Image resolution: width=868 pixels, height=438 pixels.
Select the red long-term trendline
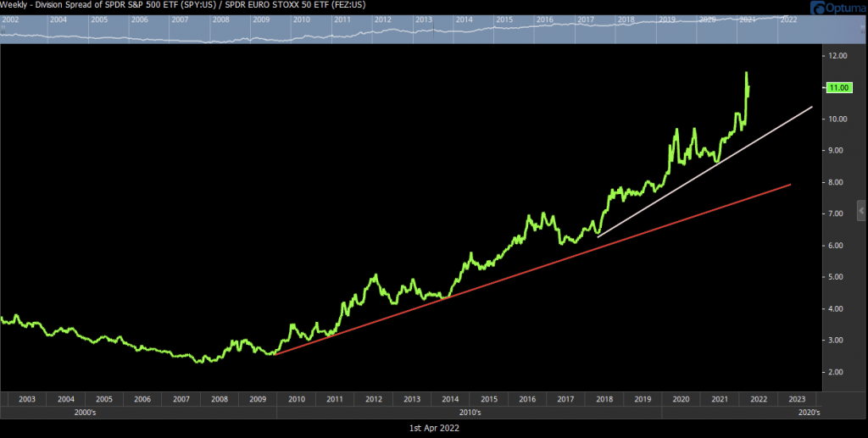click(533, 269)
